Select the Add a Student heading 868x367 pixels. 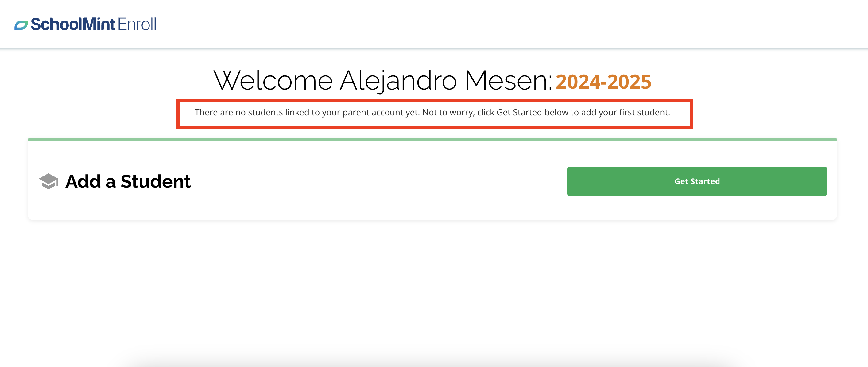coord(128,181)
